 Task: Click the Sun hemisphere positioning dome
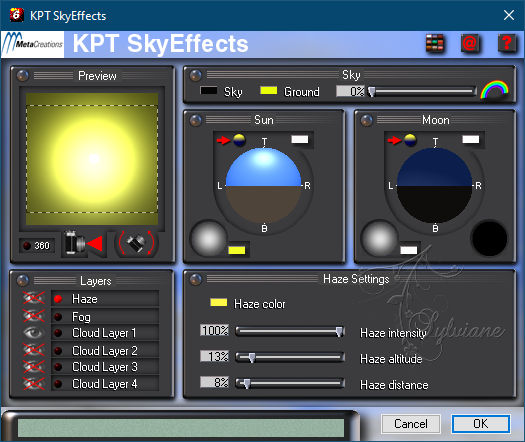point(264,185)
